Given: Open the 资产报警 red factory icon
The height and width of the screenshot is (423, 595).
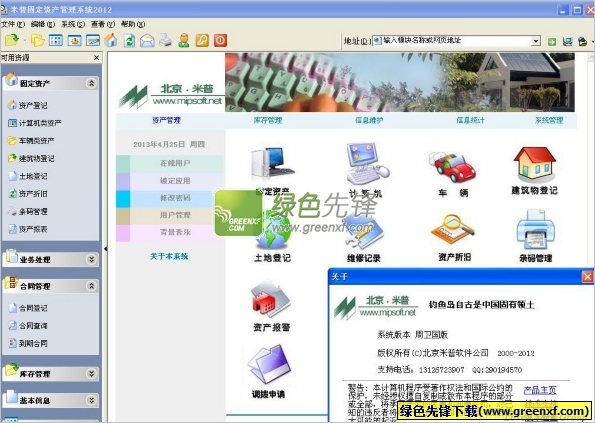Looking at the screenshot, I should pyautogui.click(x=271, y=299).
